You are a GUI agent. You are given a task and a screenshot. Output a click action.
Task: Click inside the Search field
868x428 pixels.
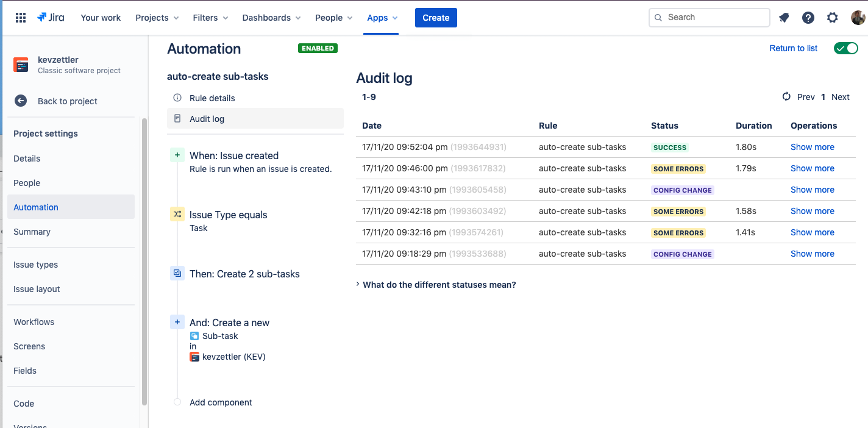pos(709,18)
